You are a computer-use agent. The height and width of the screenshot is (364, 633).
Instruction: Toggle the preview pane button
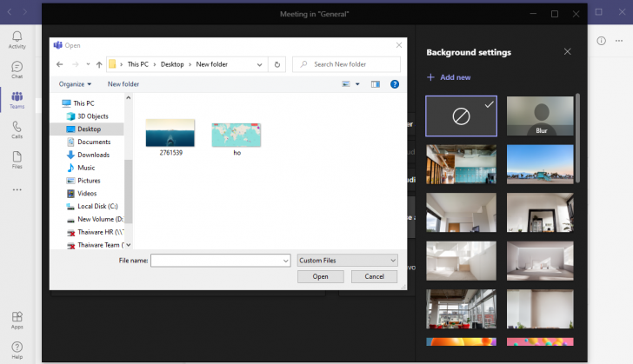pyautogui.click(x=376, y=84)
